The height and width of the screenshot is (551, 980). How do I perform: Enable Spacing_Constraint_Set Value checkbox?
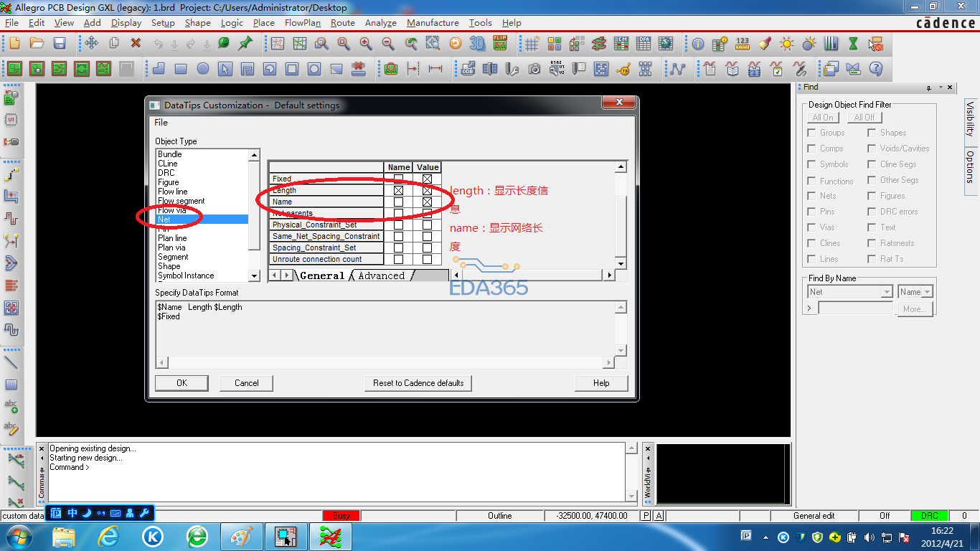coord(428,248)
